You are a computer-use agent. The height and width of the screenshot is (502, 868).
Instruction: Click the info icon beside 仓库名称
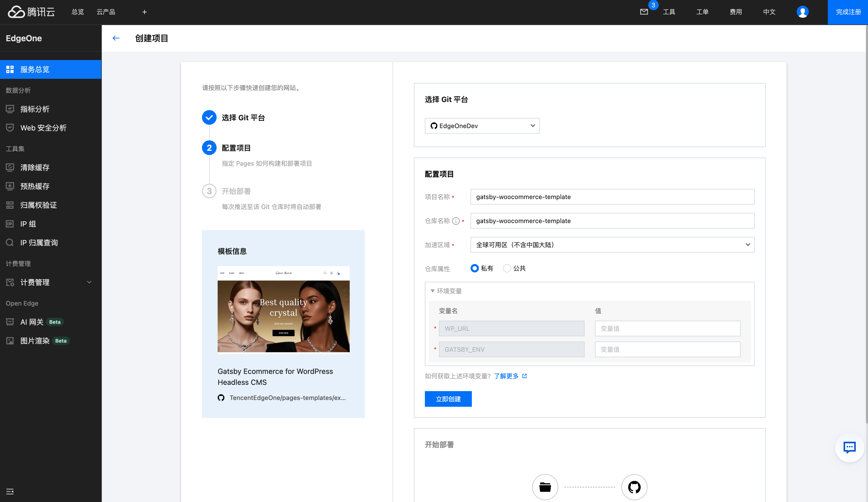coord(456,221)
